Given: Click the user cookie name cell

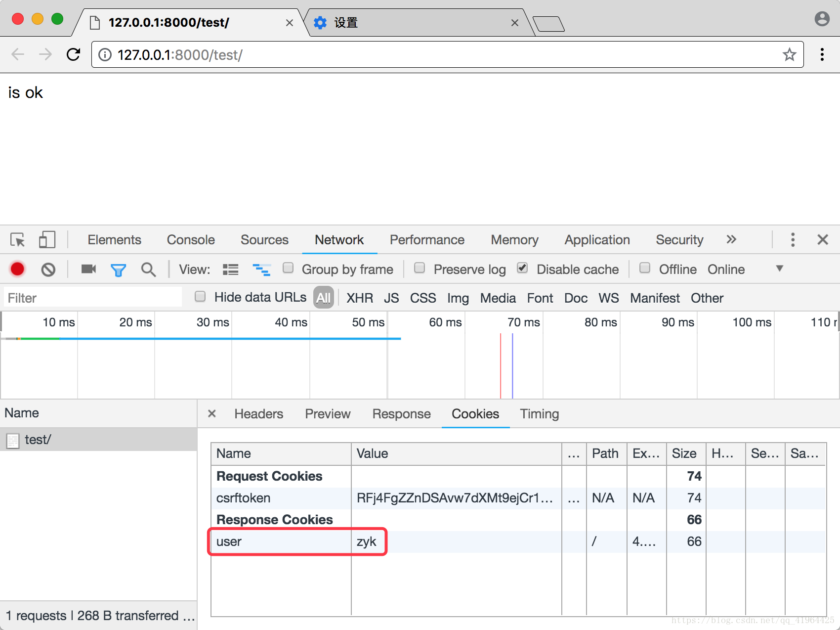Looking at the screenshot, I should 281,541.
